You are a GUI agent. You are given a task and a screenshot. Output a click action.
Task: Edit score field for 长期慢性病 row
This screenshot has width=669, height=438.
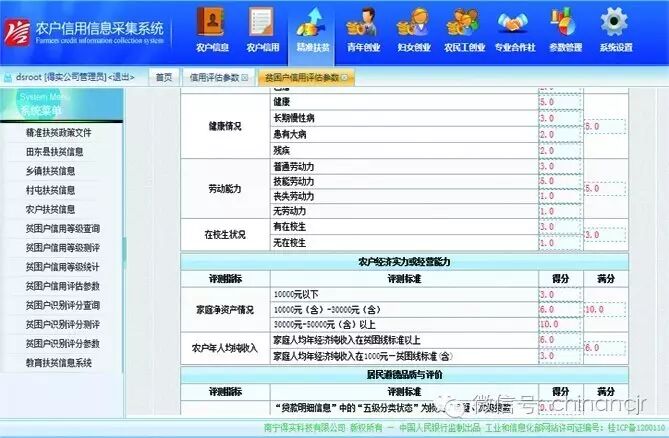(560, 118)
